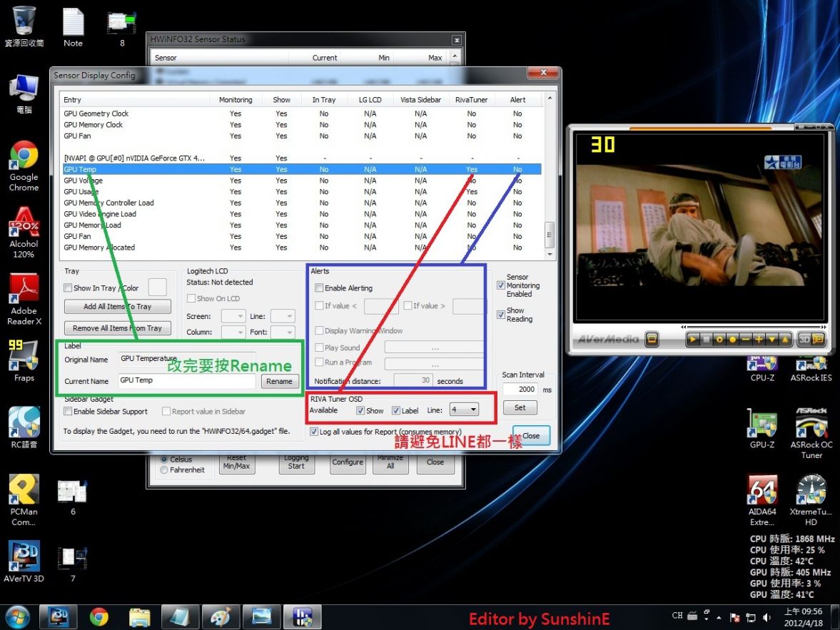Open Windows Explorer from the taskbar

140,617
